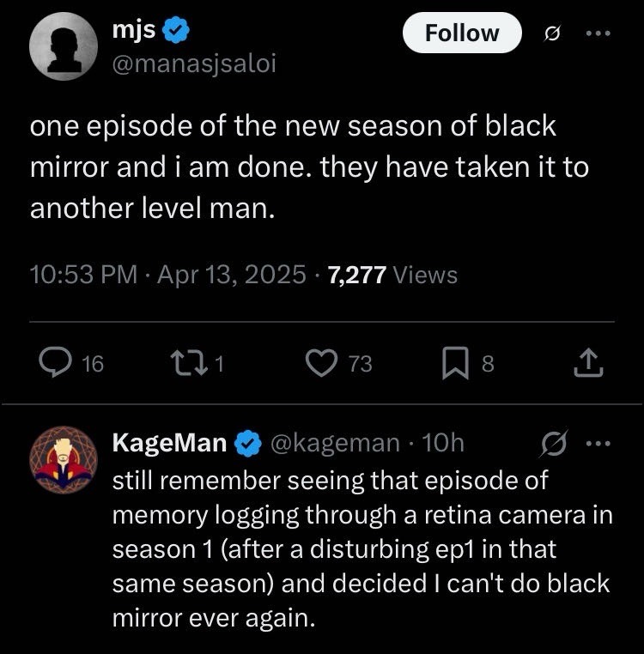Open the 10h timestamp on KageMan's reply
The width and height of the screenshot is (644, 654).
click(445, 443)
